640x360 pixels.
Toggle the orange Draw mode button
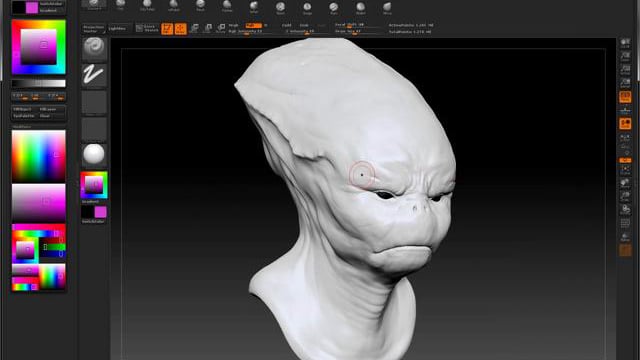(180, 29)
